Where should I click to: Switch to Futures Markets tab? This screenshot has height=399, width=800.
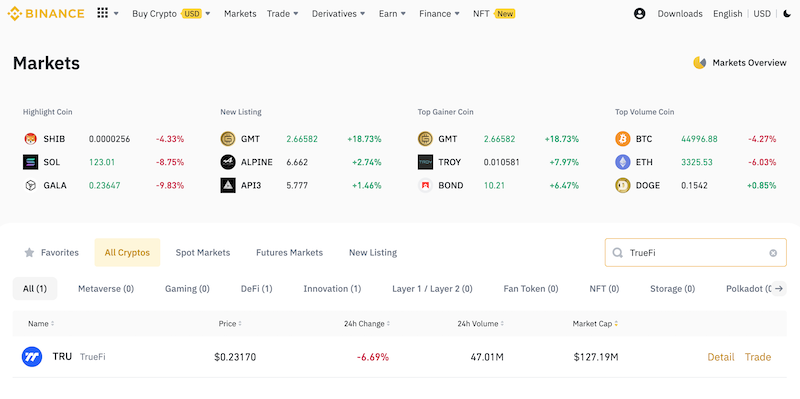289,252
